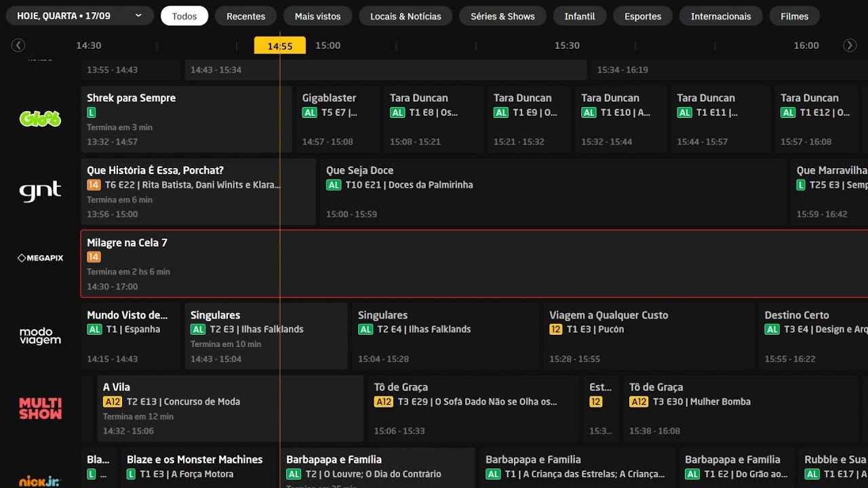Open Singulares T2 E4 Ilhas Falklands
The image size is (868, 488).
click(446, 336)
